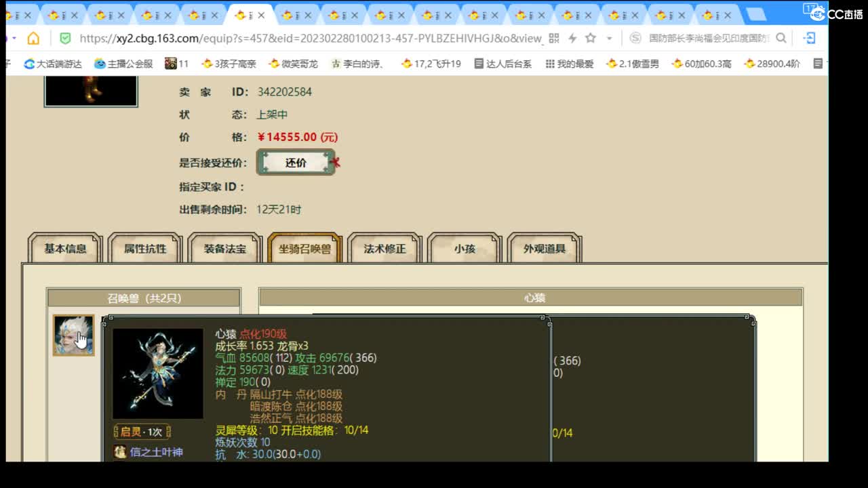Click the 灵犀等级: 10 text
Viewport: 868px width, 488px height.
click(x=246, y=430)
